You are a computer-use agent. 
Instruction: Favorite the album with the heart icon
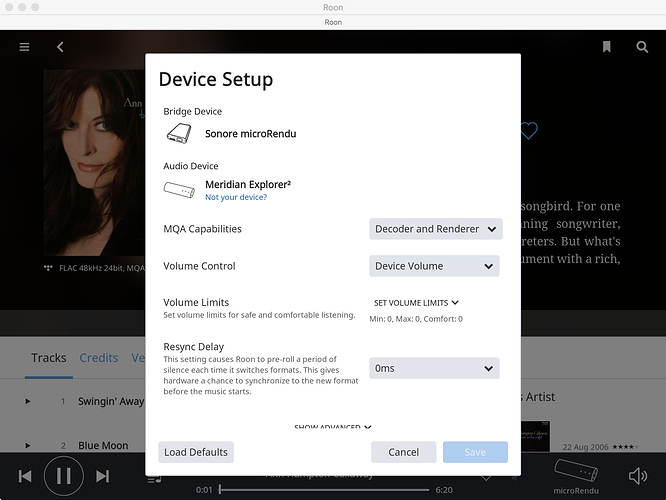(529, 130)
